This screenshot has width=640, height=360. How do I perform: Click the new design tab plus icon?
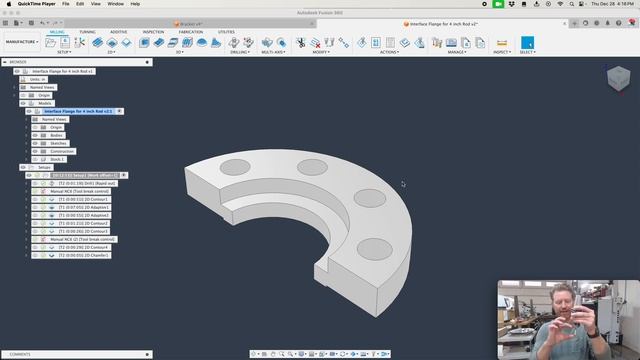click(x=575, y=23)
